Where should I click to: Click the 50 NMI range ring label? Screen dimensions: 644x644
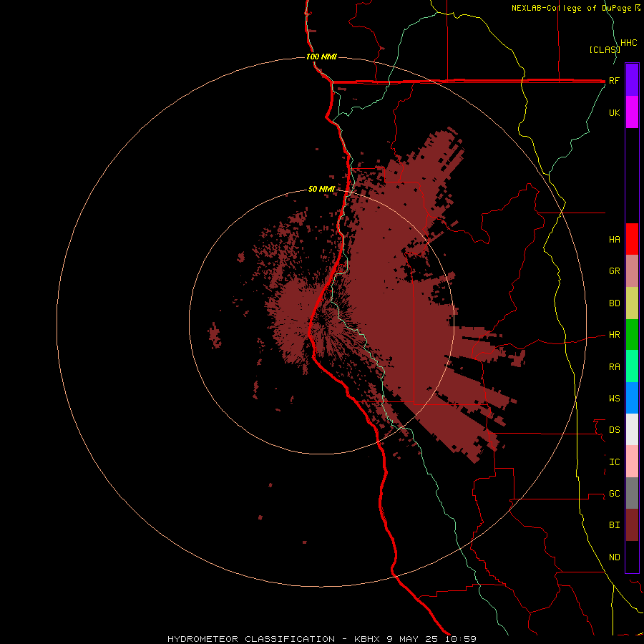pyautogui.click(x=321, y=189)
